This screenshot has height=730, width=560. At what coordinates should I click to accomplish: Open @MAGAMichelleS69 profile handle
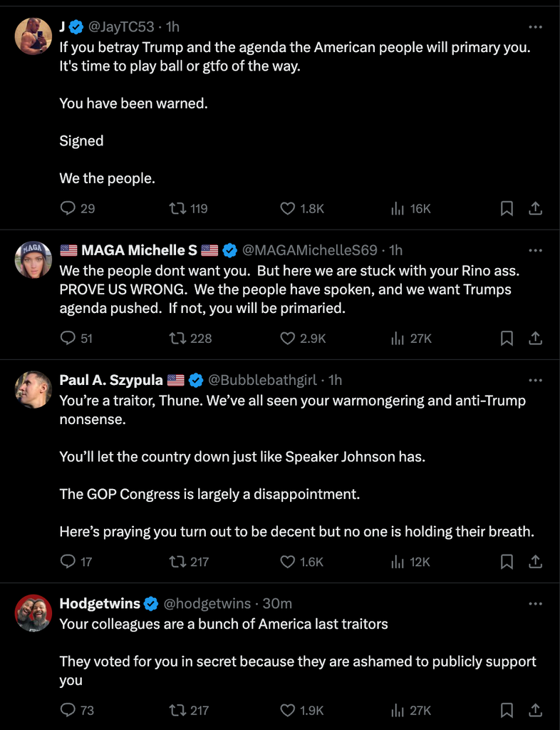(310, 250)
